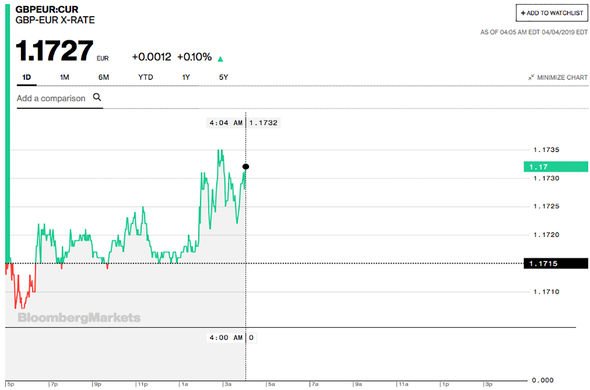The image size is (590, 390).
Task: Click the 1p x-axis time label
Action: coord(445,385)
